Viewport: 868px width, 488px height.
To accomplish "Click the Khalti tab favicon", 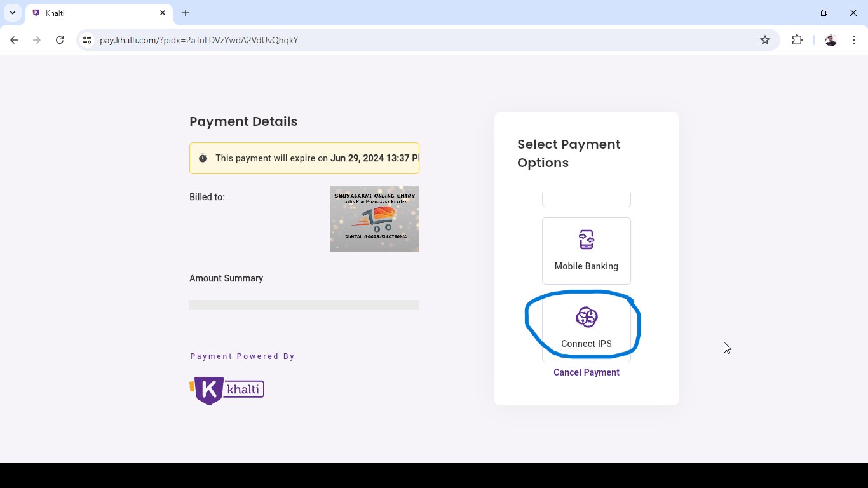I will tap(36, 13).
